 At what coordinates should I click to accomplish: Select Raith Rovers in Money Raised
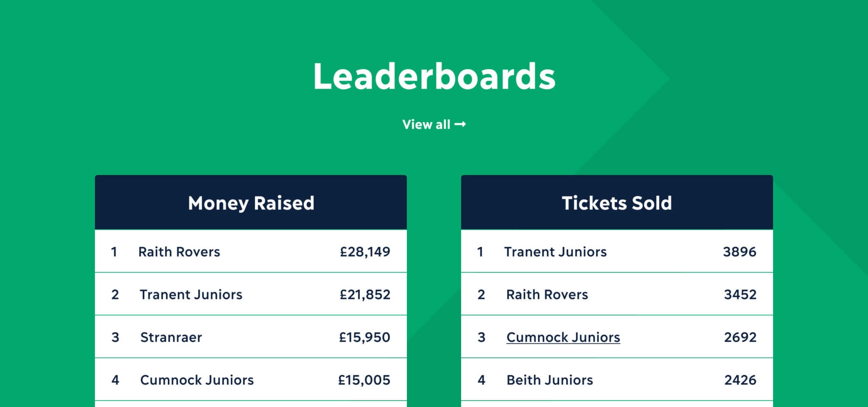coord(179,252)
